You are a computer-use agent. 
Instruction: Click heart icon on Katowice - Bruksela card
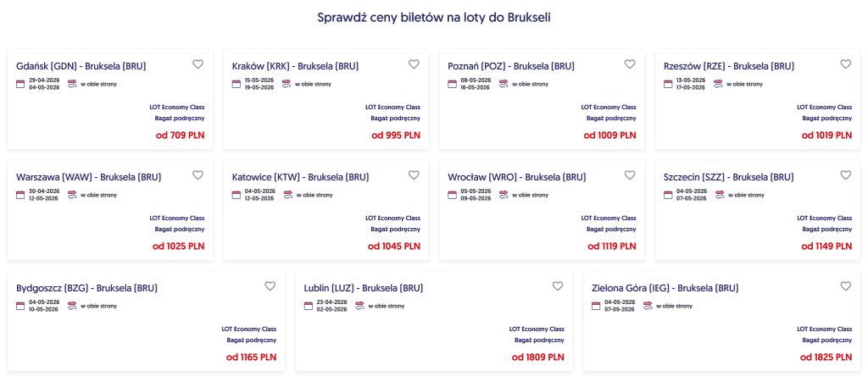tap(415, 175)
